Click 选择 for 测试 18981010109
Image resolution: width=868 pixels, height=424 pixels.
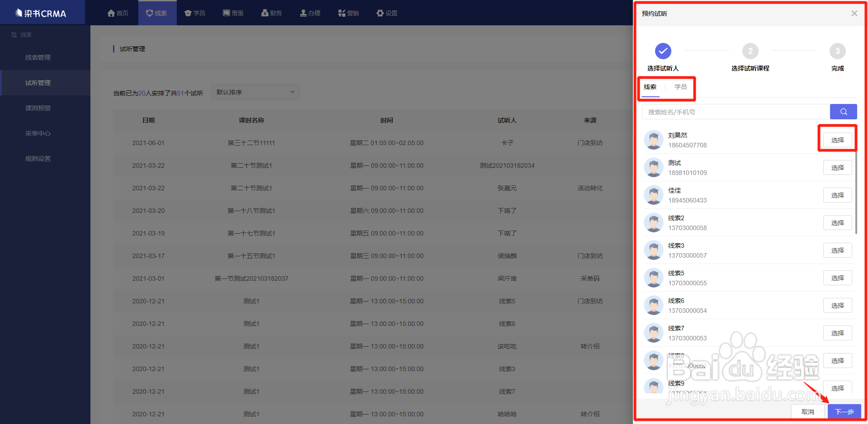pos(838,168)
